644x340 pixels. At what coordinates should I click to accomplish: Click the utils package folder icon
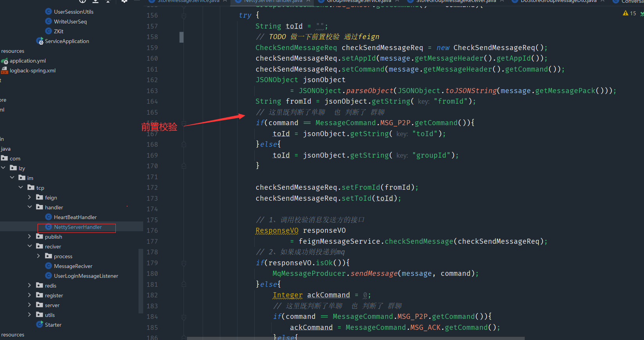40,315
